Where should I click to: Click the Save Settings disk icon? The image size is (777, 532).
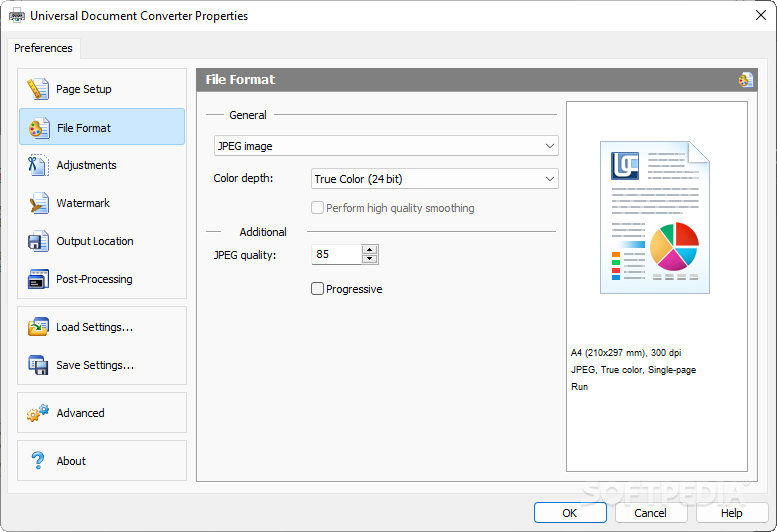pos(38,365)
